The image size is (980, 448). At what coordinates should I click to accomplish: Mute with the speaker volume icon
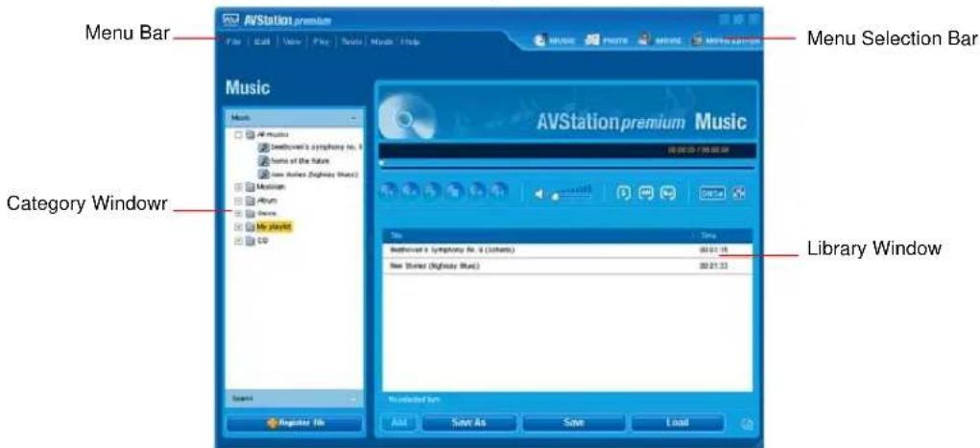tap(538, 195)
